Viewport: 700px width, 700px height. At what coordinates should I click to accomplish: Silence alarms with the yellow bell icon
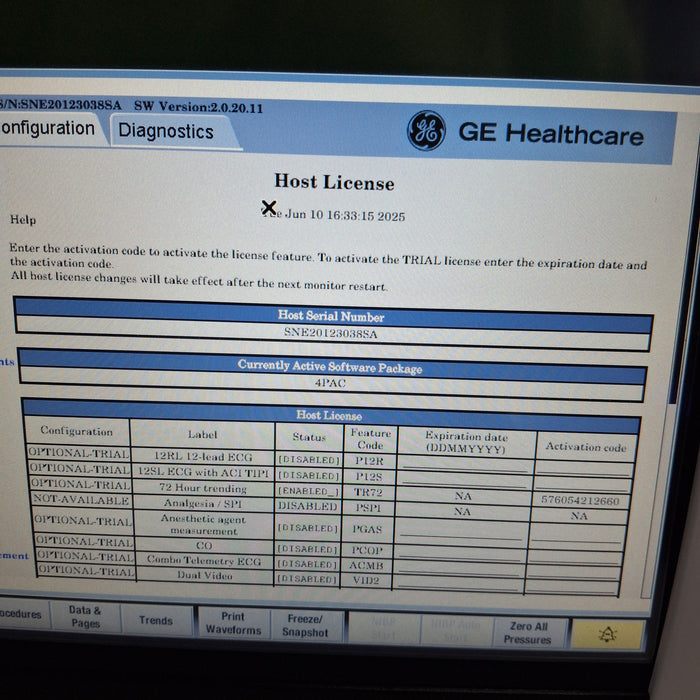point(608,634)
